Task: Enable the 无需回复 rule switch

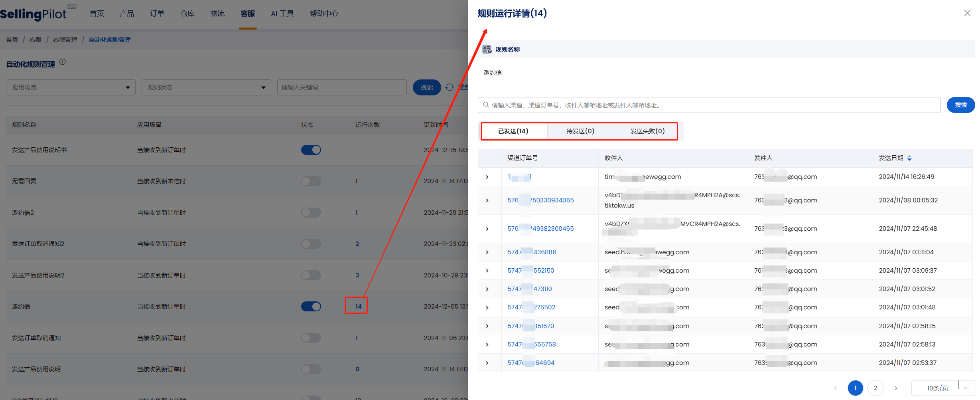Action: point(311,181)
